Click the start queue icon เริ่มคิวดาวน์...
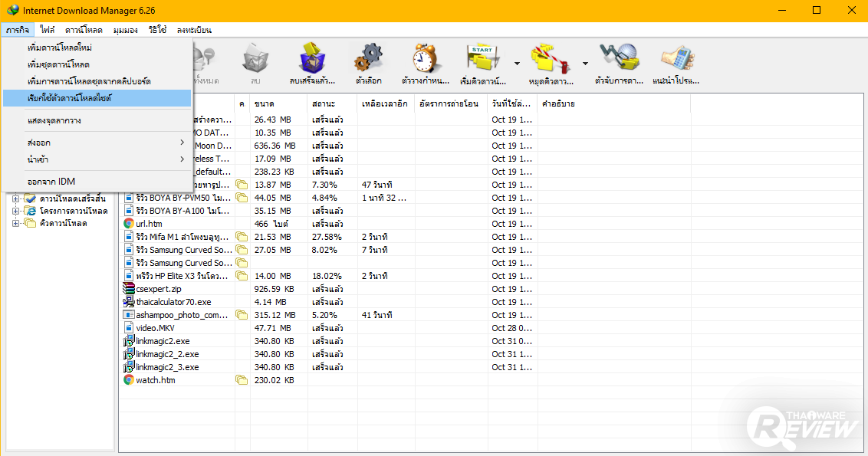Viewport: 868px width, 456px height. [483, 58]
